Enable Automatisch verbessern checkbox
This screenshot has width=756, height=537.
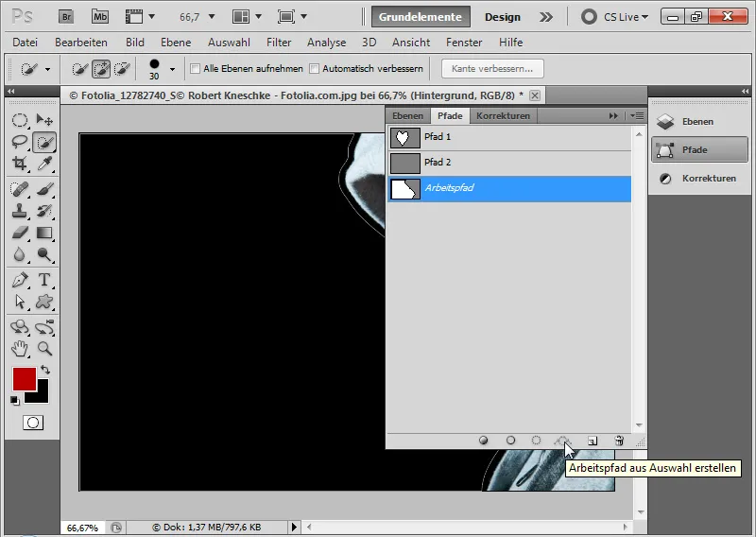314,68
